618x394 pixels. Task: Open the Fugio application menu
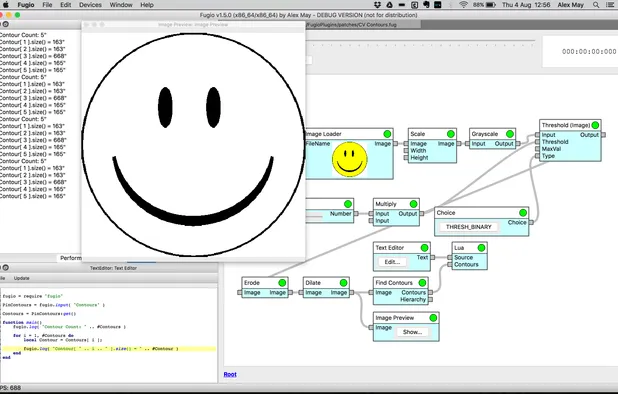pyautogui.click(x=26, y=5)
